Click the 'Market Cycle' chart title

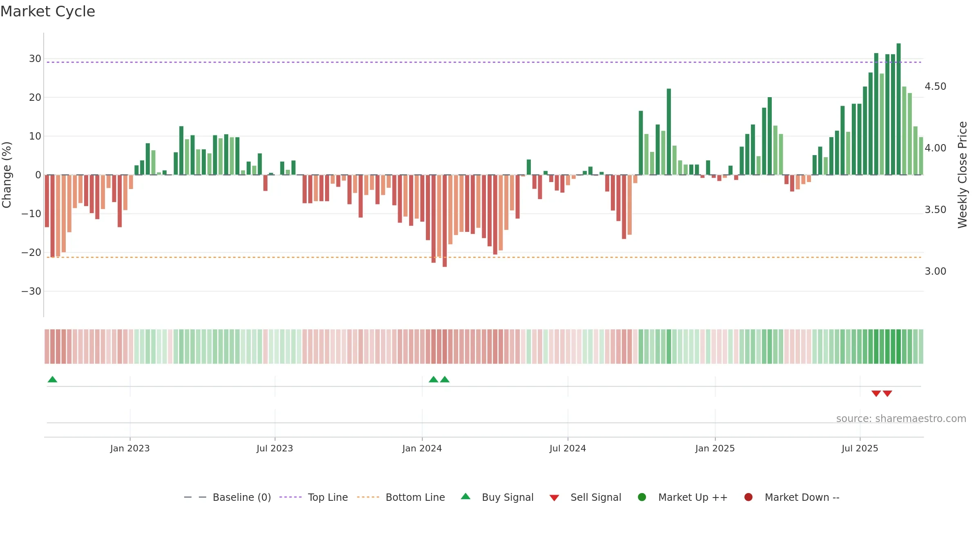pos(47,11)
